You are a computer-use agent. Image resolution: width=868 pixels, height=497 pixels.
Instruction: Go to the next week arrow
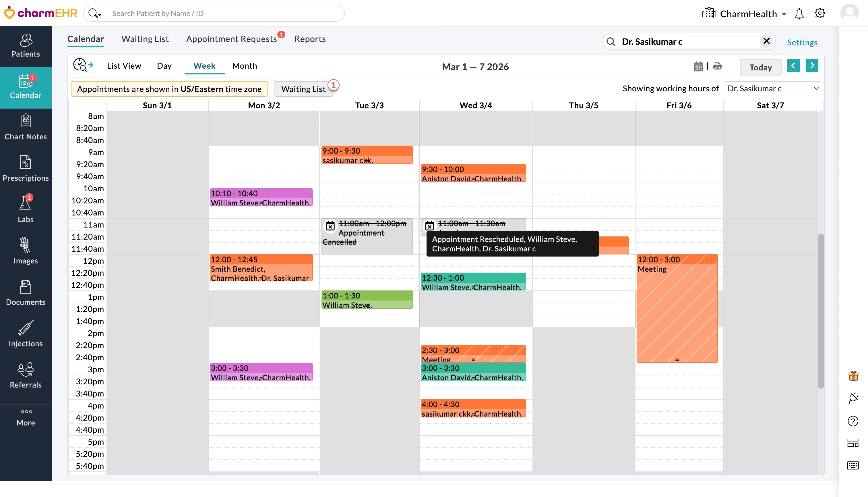coord(812,65)
